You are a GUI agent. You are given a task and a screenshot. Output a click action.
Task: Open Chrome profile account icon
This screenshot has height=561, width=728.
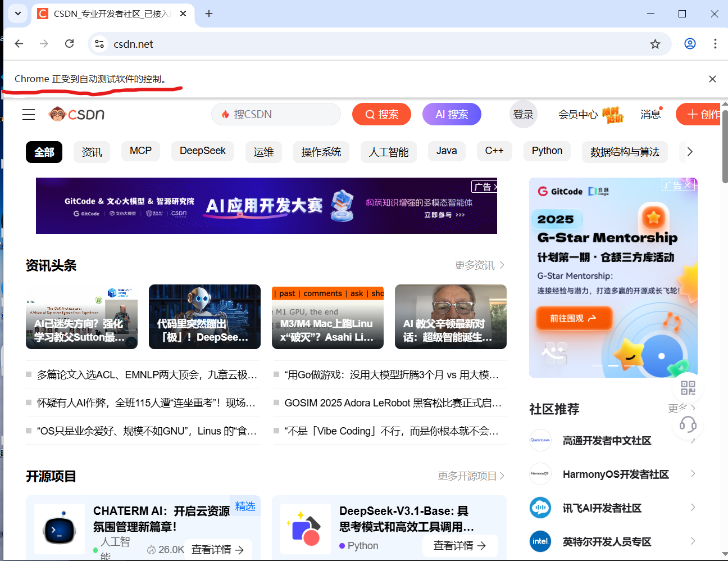[690, 43]
